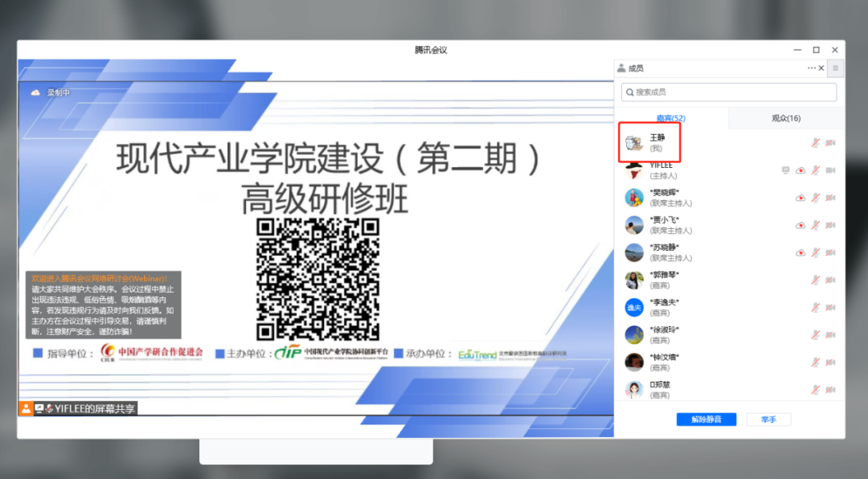Click the muted microphone icon for 王静

point(816,143)
